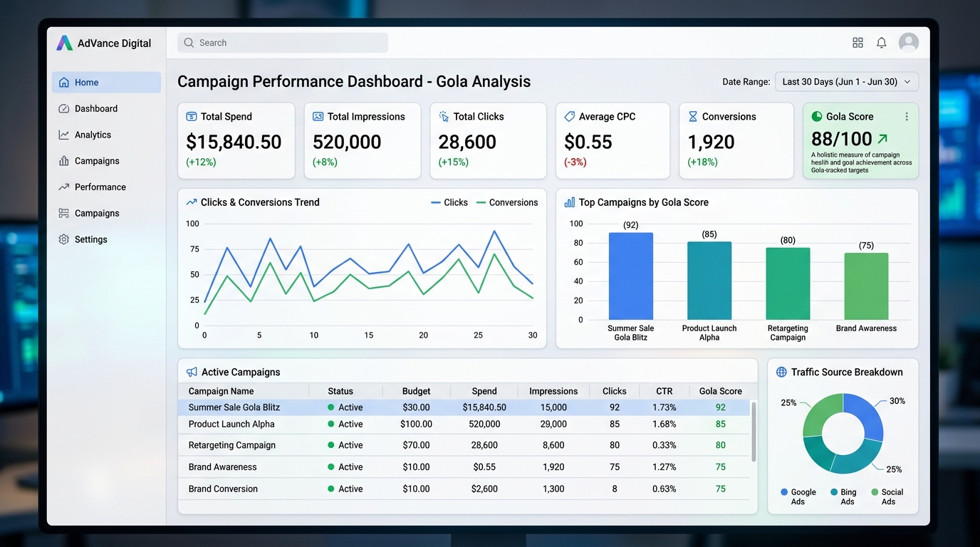Click the megaphone icon beside Active Campaigns

tap(192, 373)
